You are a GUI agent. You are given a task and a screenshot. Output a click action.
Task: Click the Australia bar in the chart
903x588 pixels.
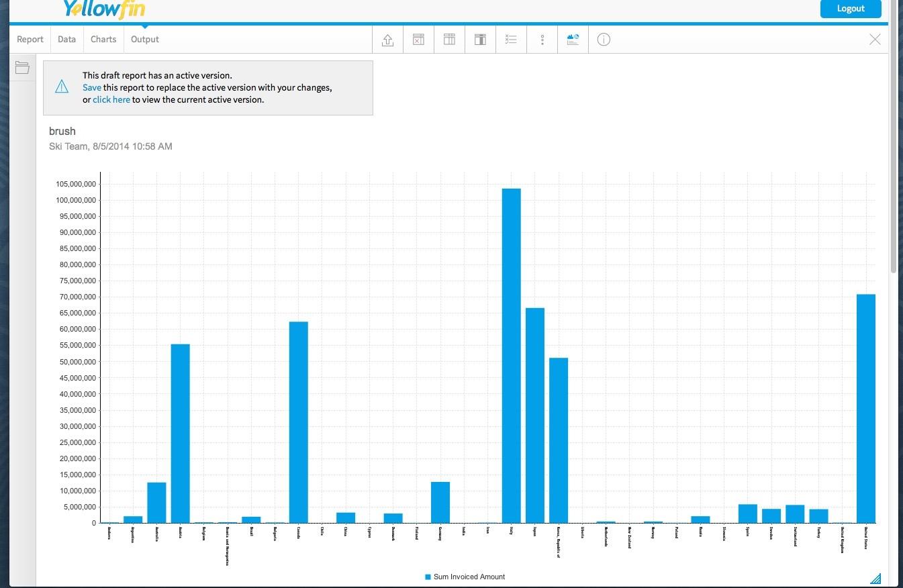click(156, 503)
